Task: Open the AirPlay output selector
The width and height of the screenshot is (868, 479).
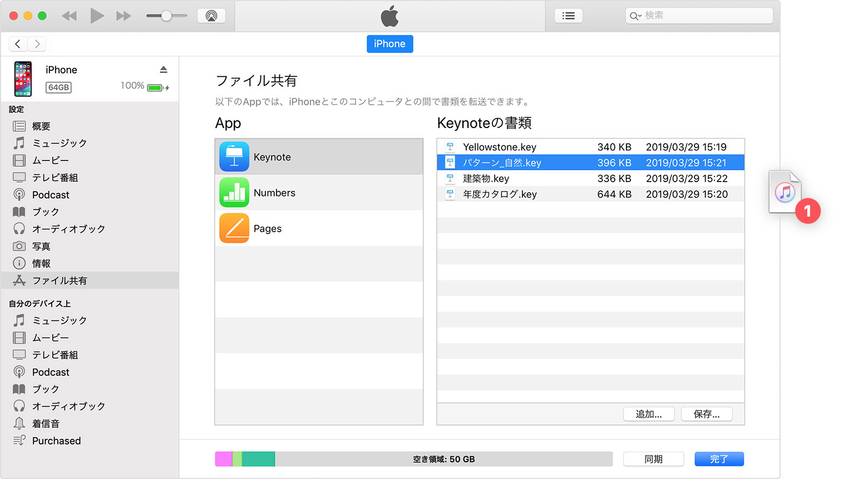Action: (211, 16)
